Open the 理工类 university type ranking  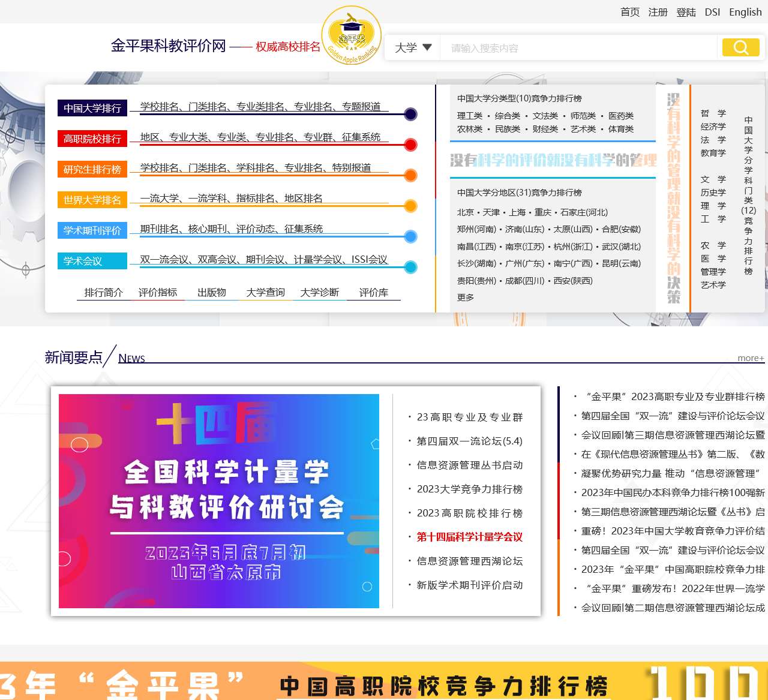[x=470, y=116]
